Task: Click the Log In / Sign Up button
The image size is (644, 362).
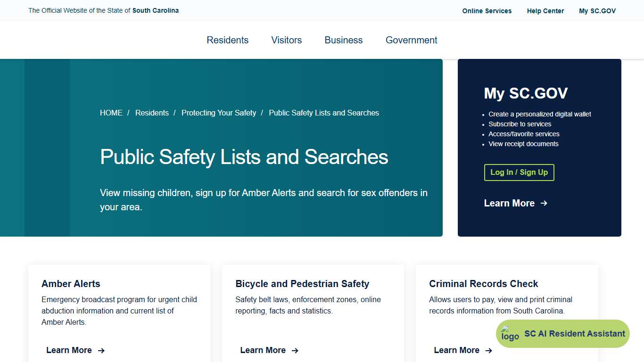Action: pos(519,173)
